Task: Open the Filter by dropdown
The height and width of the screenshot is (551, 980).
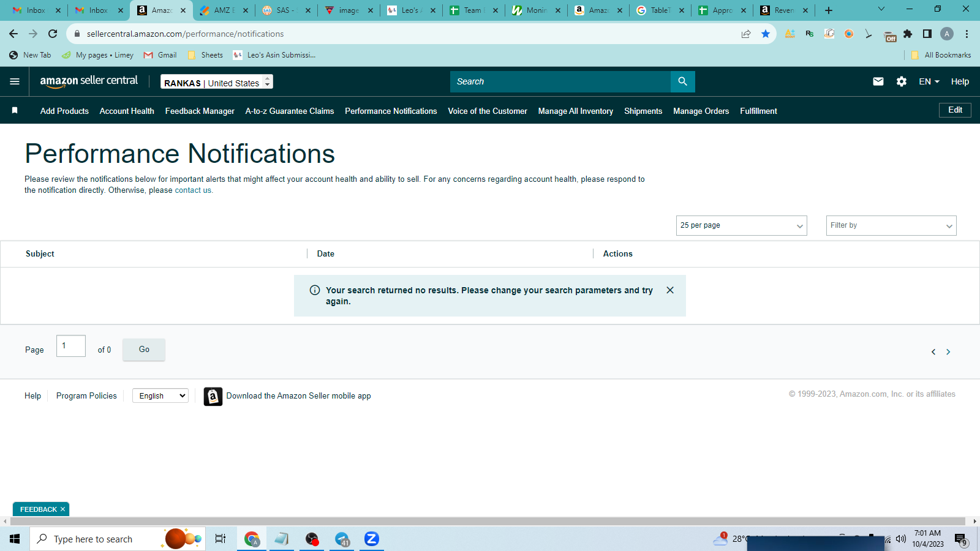Action: click(x=891, y=225)
